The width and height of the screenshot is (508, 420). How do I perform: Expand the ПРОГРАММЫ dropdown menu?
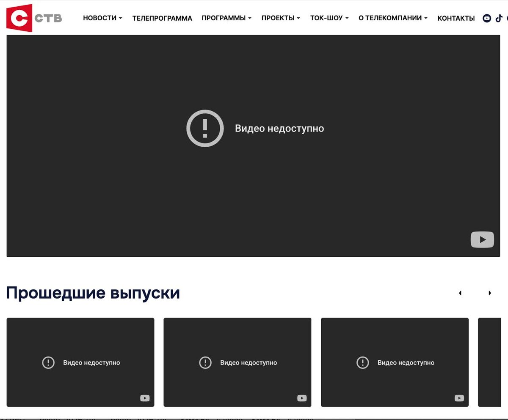[x=226, y=18]
